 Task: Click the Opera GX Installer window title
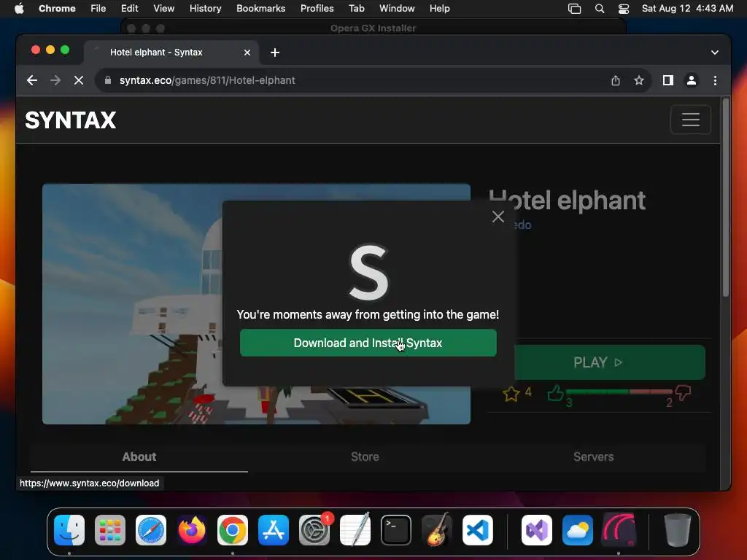[373, 28]
